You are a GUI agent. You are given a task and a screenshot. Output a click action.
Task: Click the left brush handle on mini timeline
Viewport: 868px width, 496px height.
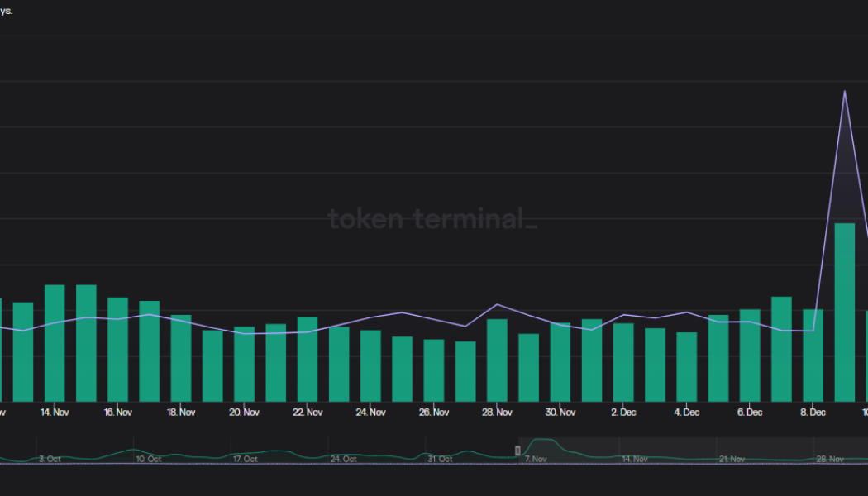tap(518, 451)
